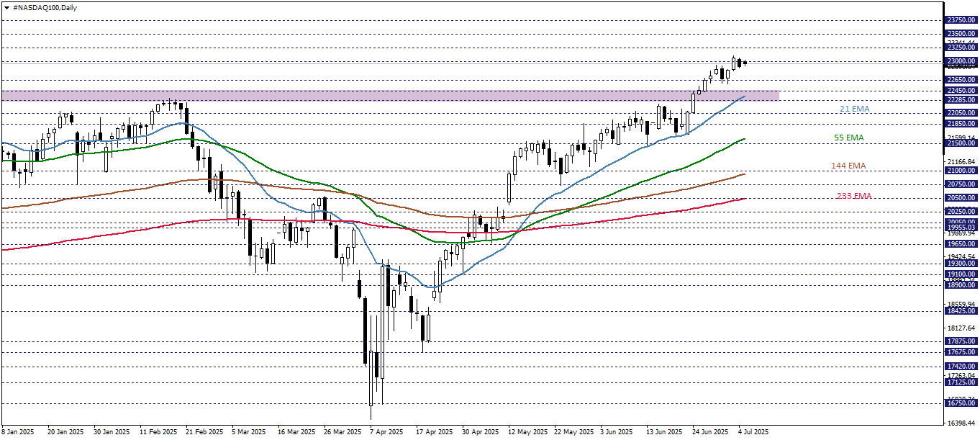Click the 20750.00 price level tag
The image size is (980, 440).
[x=961, y=184]
